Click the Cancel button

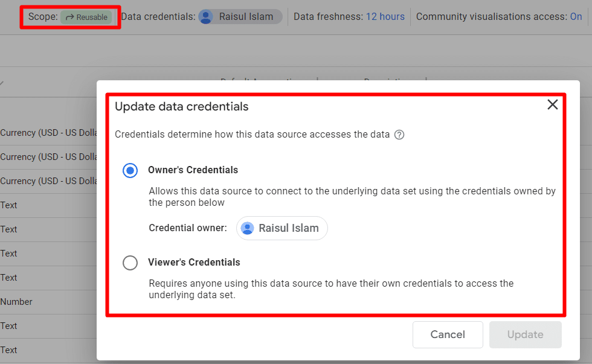[448, 334]
